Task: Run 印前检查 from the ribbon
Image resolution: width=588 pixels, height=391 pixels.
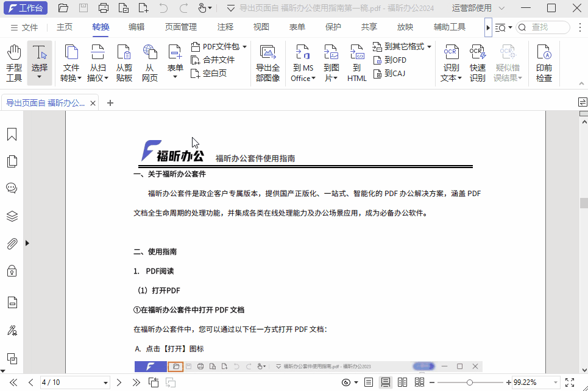Action: pos(544,61)
